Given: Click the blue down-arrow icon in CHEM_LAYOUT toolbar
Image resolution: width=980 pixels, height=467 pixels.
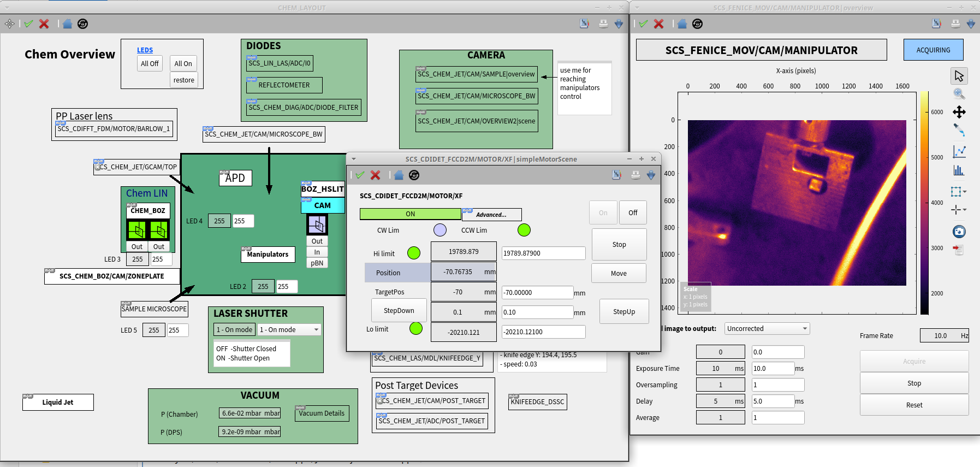Looking at the screenshot, I should 619,23.
